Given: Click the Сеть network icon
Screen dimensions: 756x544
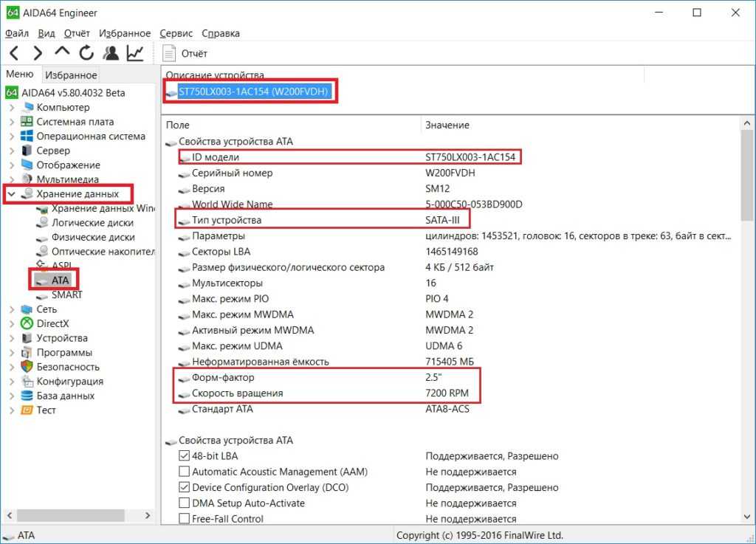Looking at the screenshot, I should 27,309.
